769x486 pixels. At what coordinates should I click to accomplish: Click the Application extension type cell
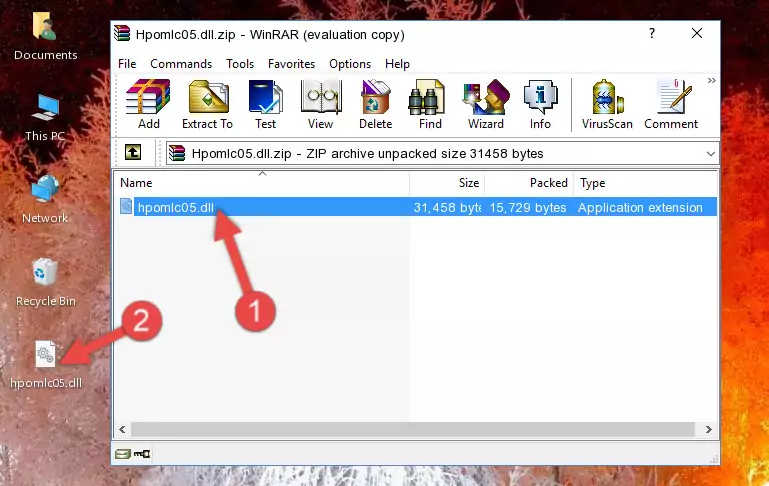[x=640, y=207]
